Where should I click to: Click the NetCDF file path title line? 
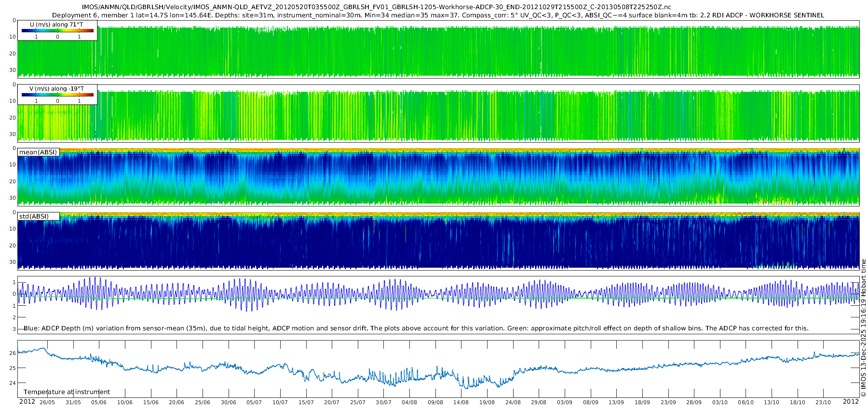376,7
